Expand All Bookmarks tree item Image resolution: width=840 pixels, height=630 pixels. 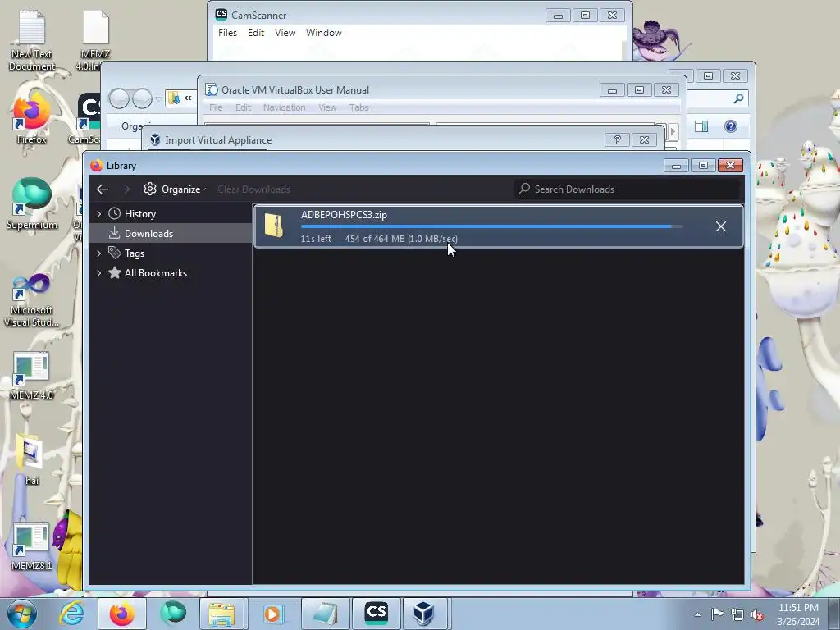point(98,272)
